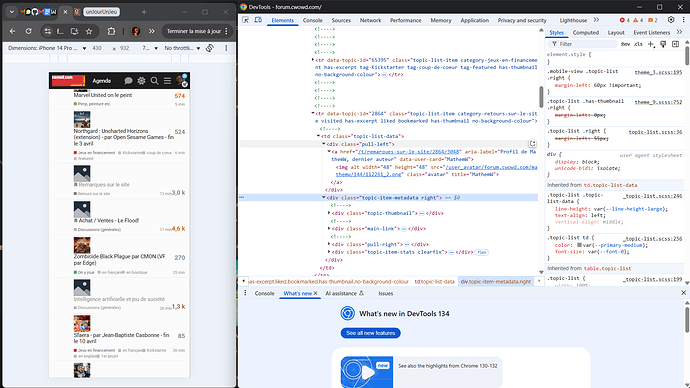Expand the div topic-item-stats clearfix node

[329, 252]
